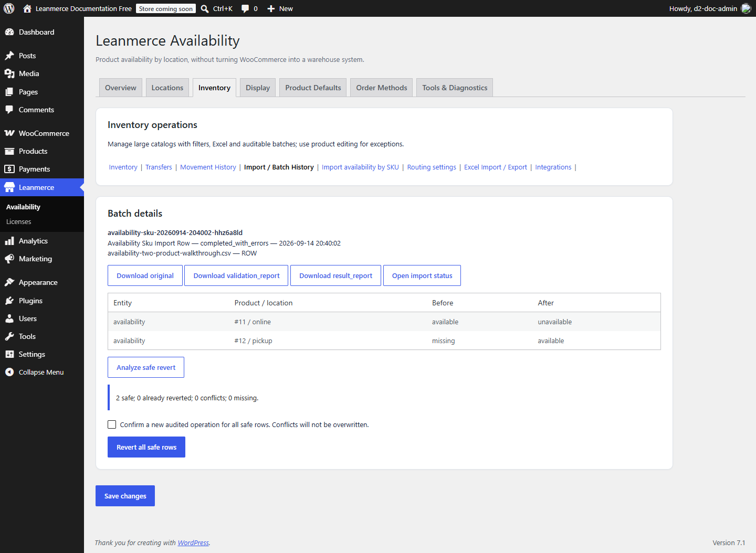Click the Save changes button
The image size is (756, 553).
[x=125, y=496]
